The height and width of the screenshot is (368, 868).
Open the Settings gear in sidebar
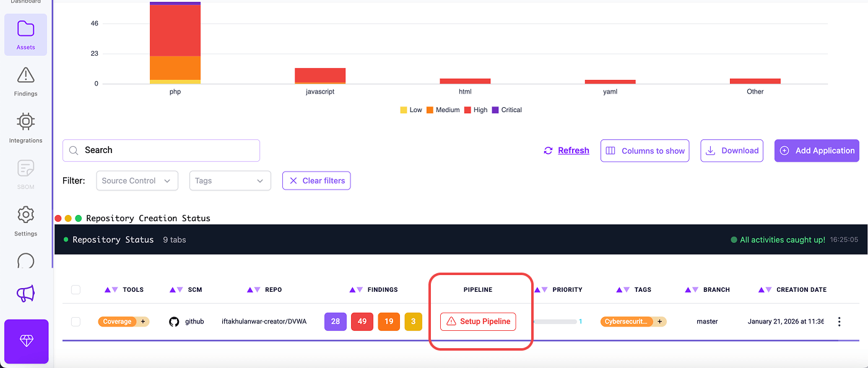[25, 221]
